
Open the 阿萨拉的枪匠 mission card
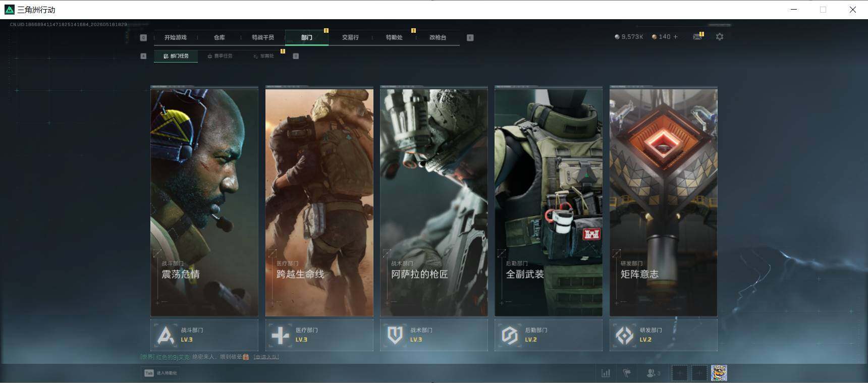point(434,202)
